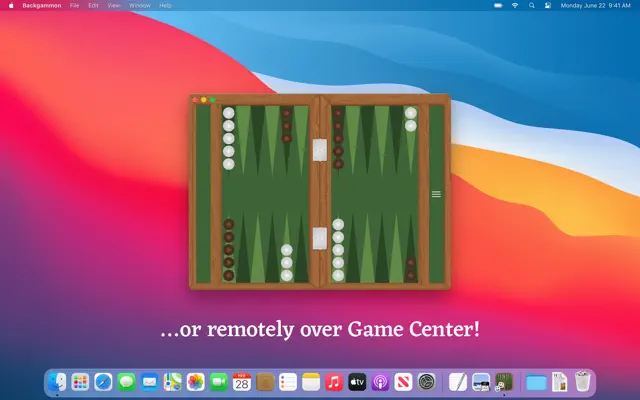640x400 pixels.
Task: Open Finder from the Dock
Action: pos(57,382)
